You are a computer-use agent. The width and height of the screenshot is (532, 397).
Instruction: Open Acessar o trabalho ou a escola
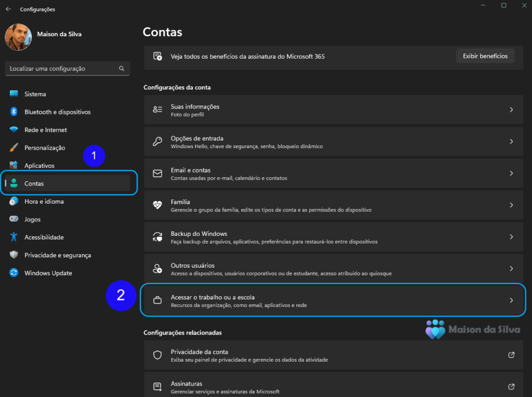pyautogui.click(x=333, y=300)
